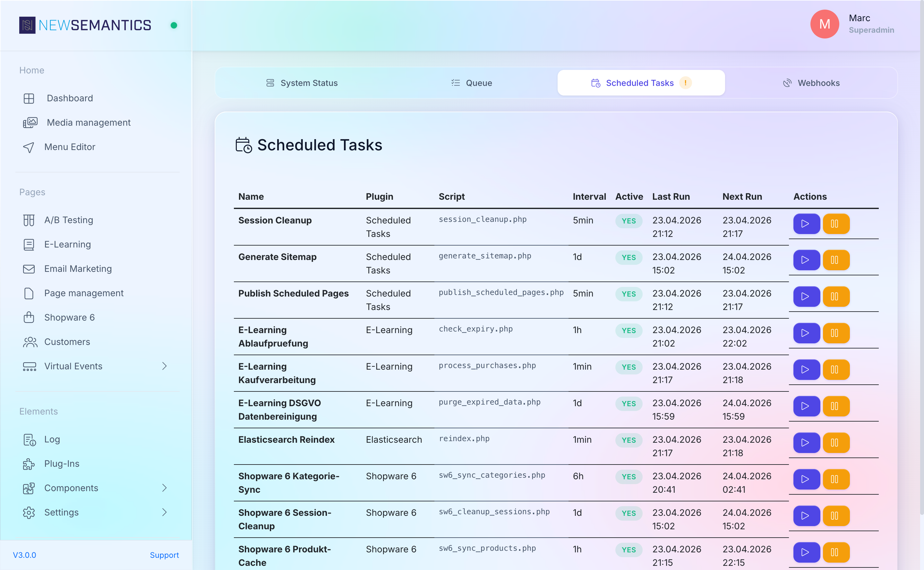Click the Interval column header

(589, 197)
